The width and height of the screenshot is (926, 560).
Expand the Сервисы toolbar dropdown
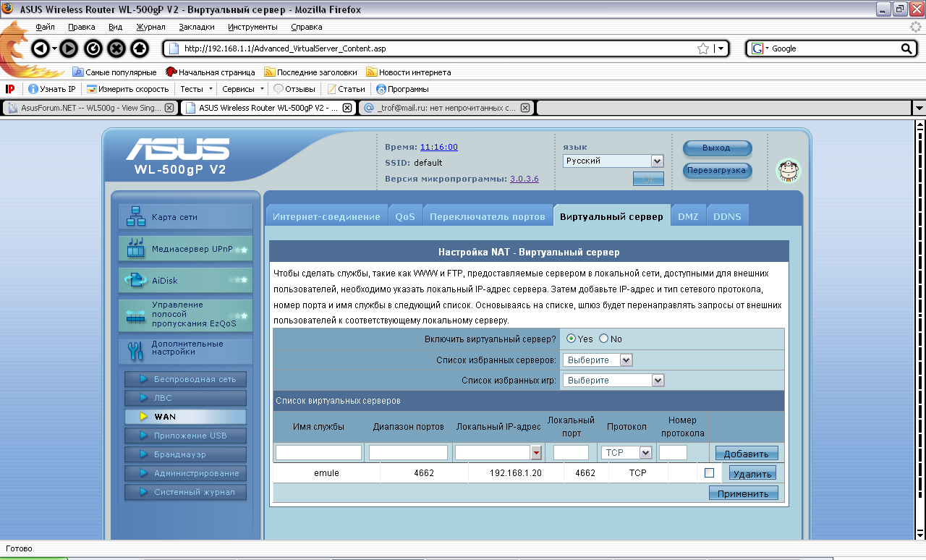pos(243,89)
